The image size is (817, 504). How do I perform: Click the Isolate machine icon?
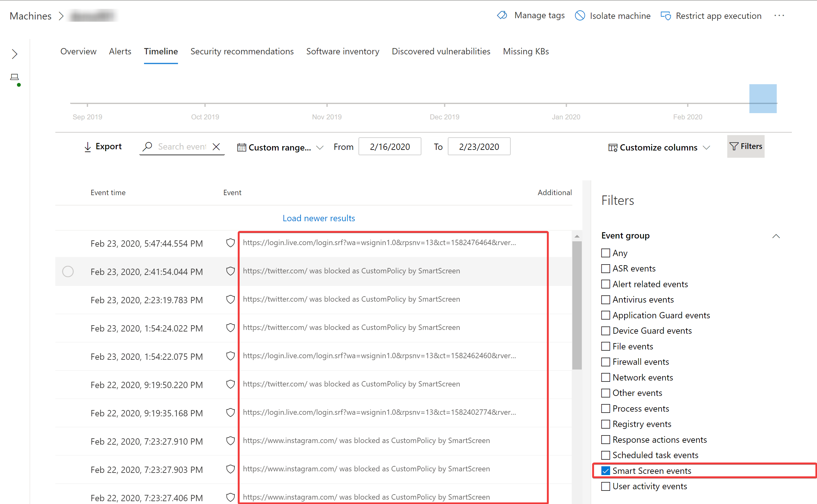tap(580, 16)
